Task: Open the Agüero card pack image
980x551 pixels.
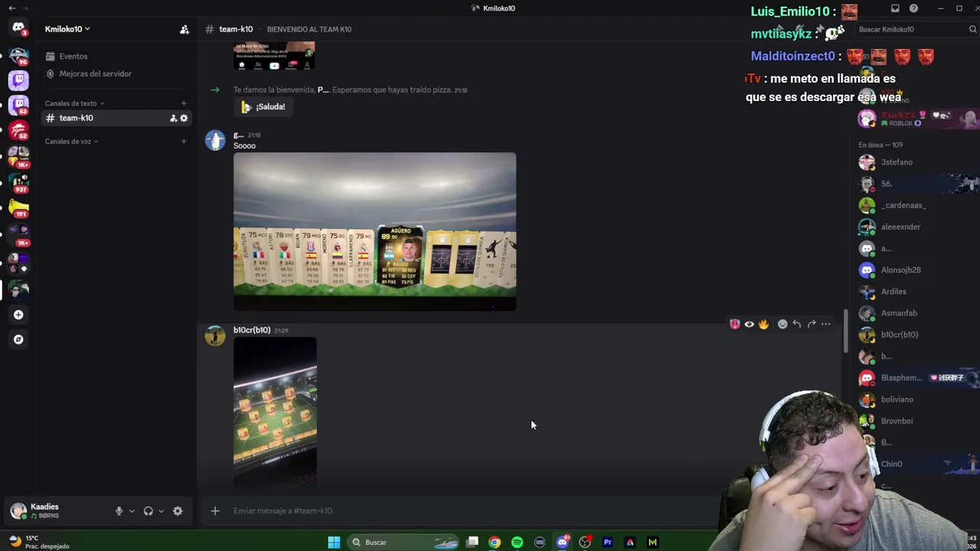Action: (x=374, y=231)
